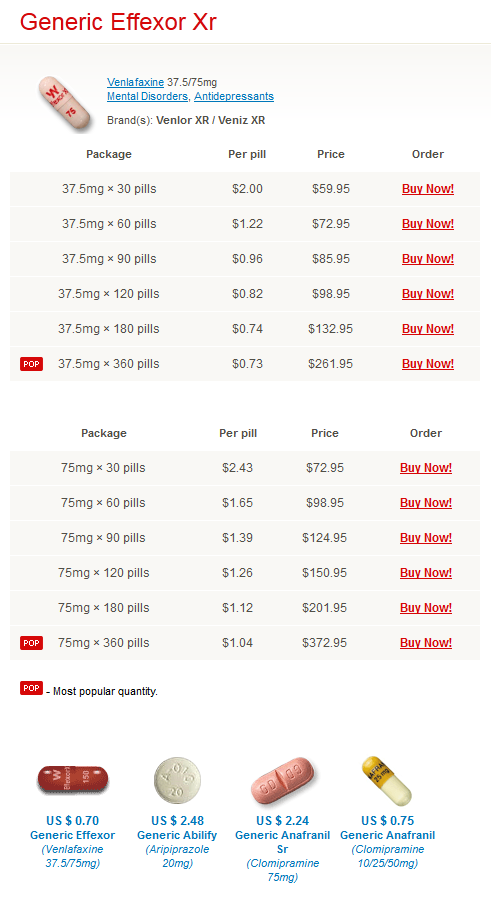The height and width of the screenshot is (898, 491).
Task: Click the POP badge beside 37.5mg × 360 pills
Action: coord(32,364)
